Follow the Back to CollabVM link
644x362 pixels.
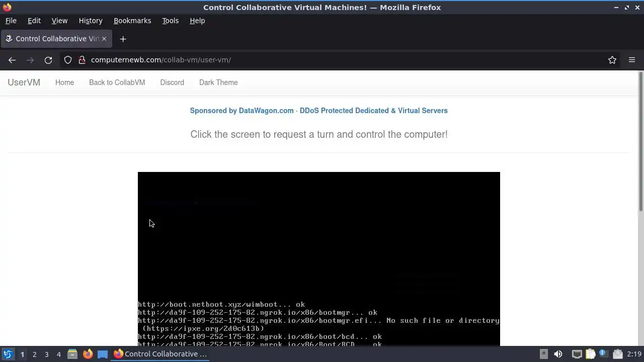(x=117, y=82)
